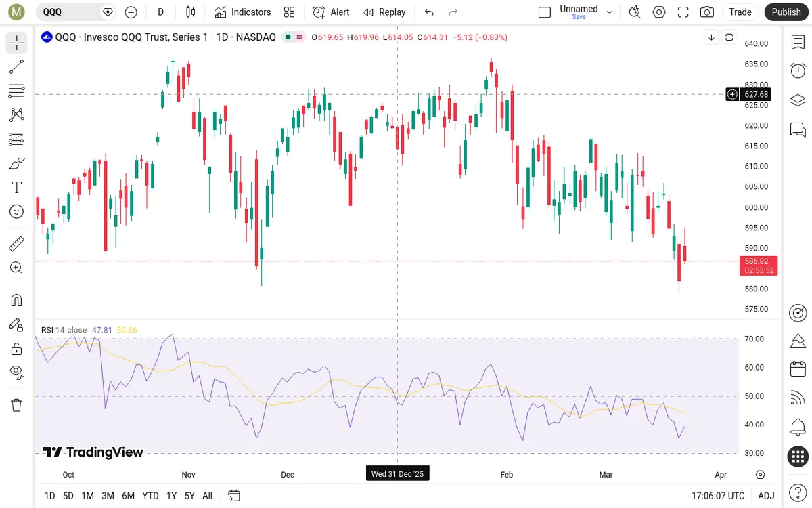Open the chats panel
Viewport: 812px width, 508px height.
click(x=798, y=129)
